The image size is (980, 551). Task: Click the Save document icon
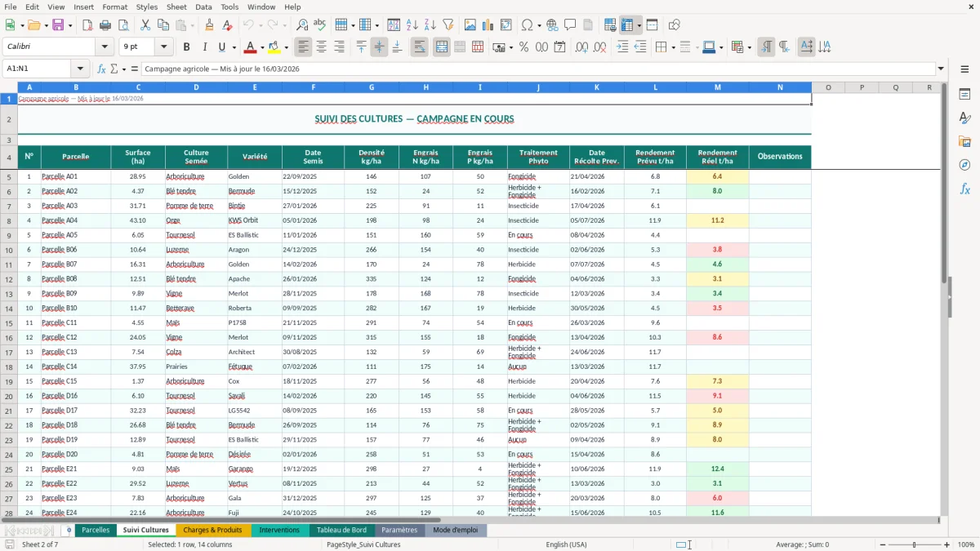point(58,25)
